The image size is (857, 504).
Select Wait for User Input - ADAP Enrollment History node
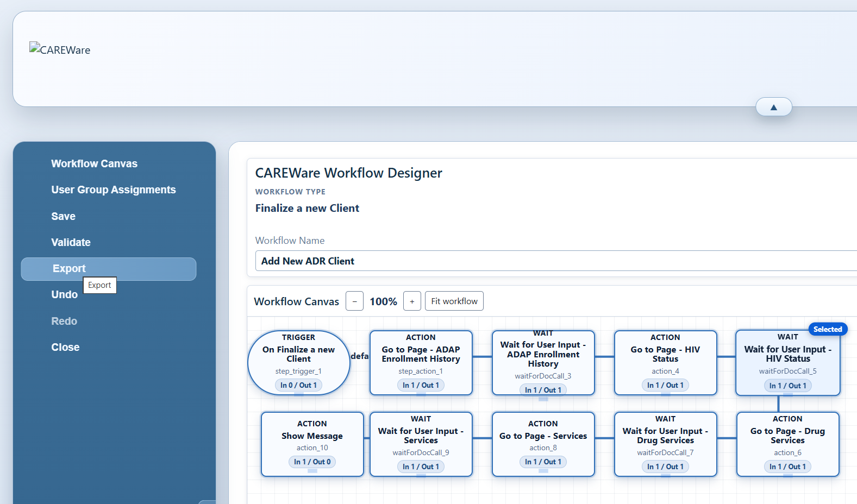tap(543, 362)
